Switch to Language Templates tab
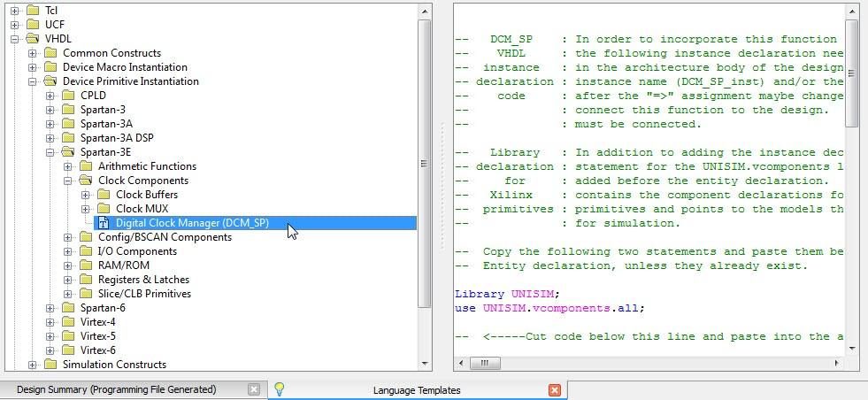 (x=417, y=390)
